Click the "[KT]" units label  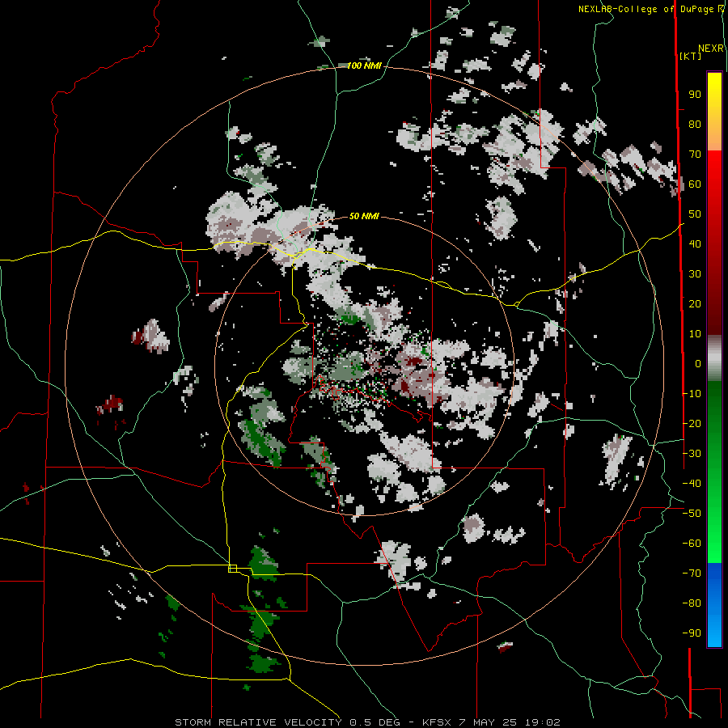coord(690,56)
